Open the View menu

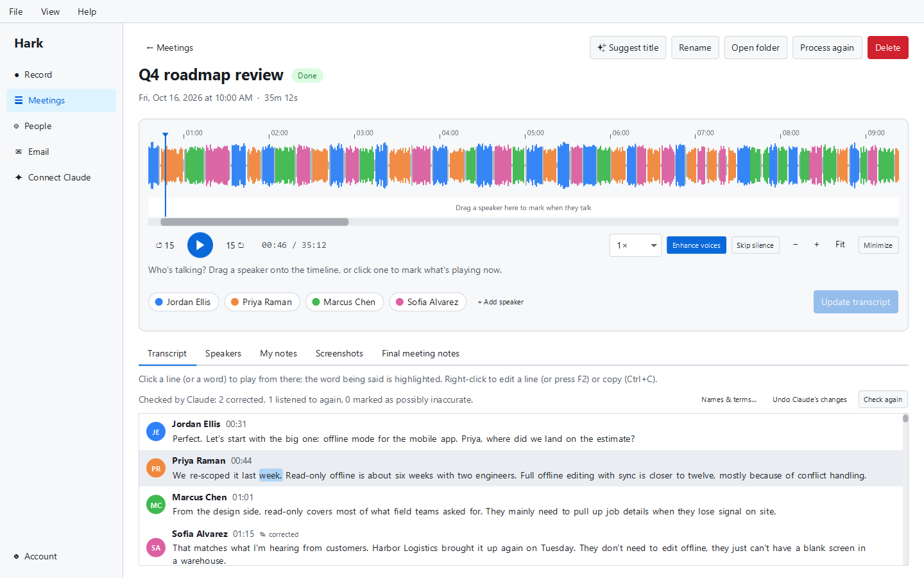50,12
